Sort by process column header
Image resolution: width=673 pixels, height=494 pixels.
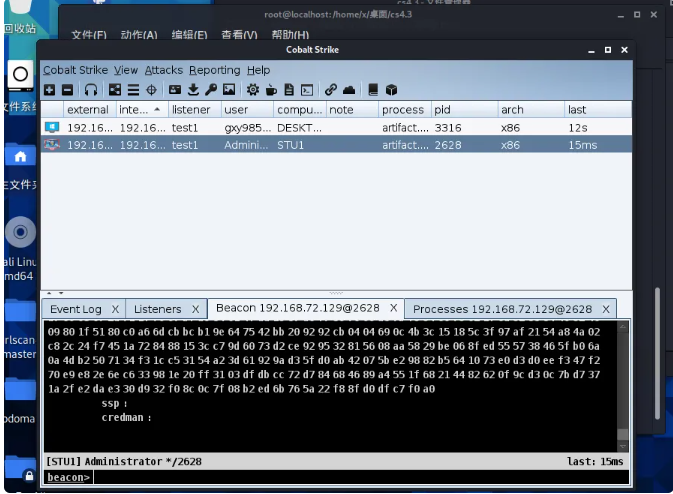pyautogui.click(x=405, y=110)
